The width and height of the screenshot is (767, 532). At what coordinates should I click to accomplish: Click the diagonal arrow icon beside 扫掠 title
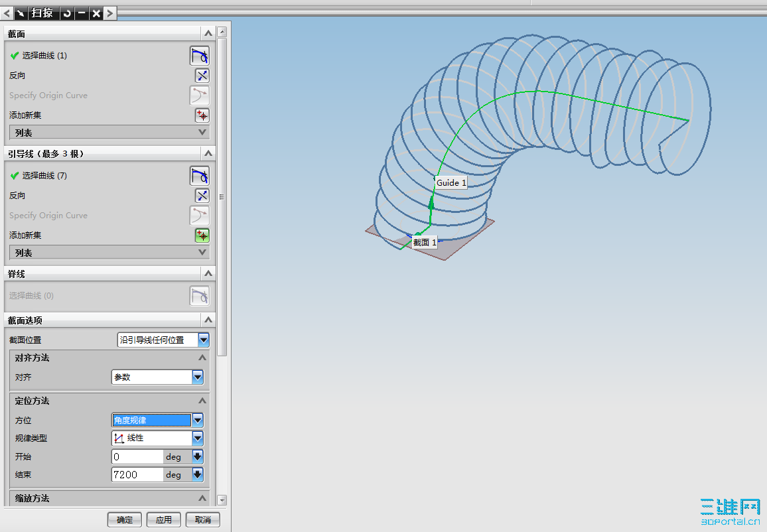click(21, 13)
